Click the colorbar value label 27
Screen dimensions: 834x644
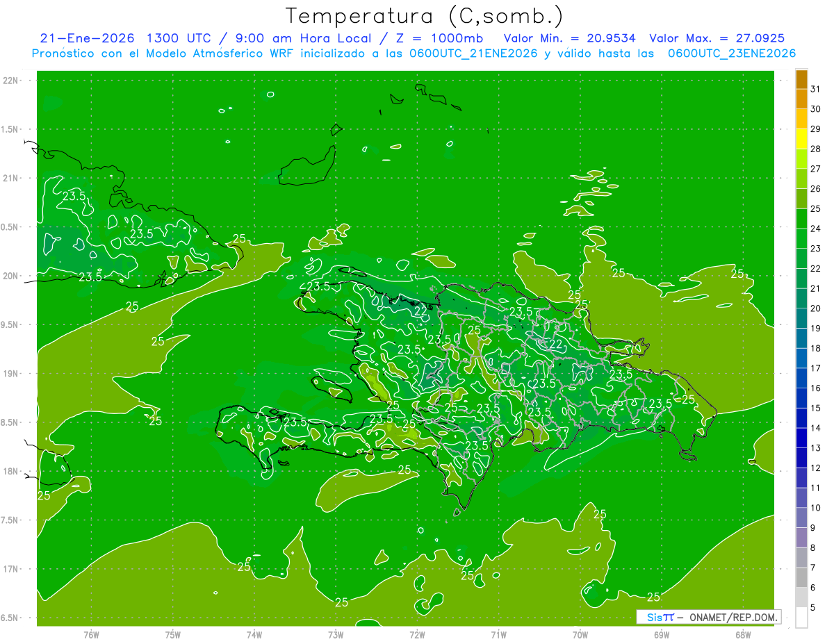coord(816,169)
